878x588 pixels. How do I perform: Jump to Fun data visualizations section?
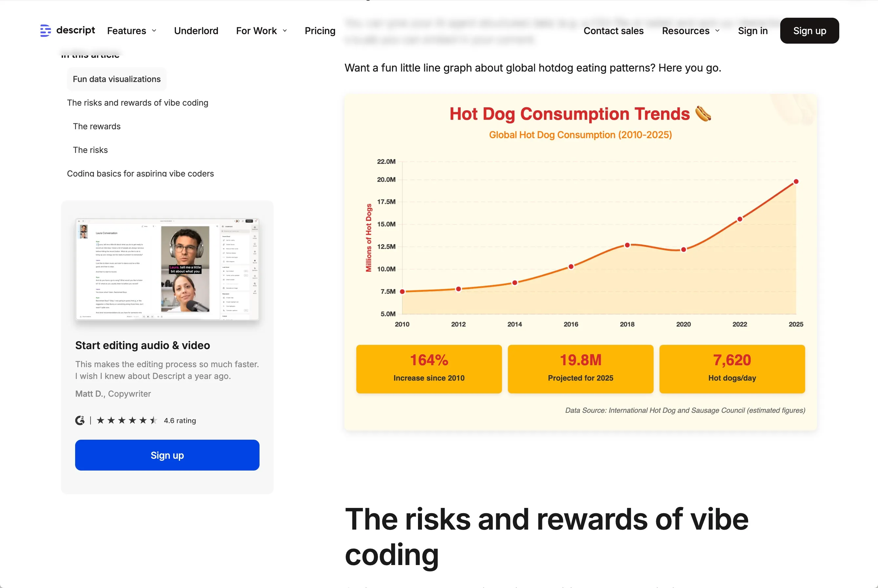(x=116, y=79)
